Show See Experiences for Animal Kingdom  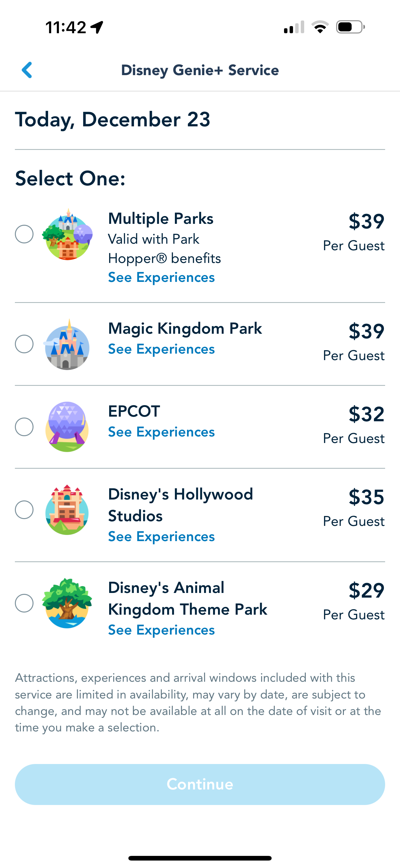click(x=161, y=630)
